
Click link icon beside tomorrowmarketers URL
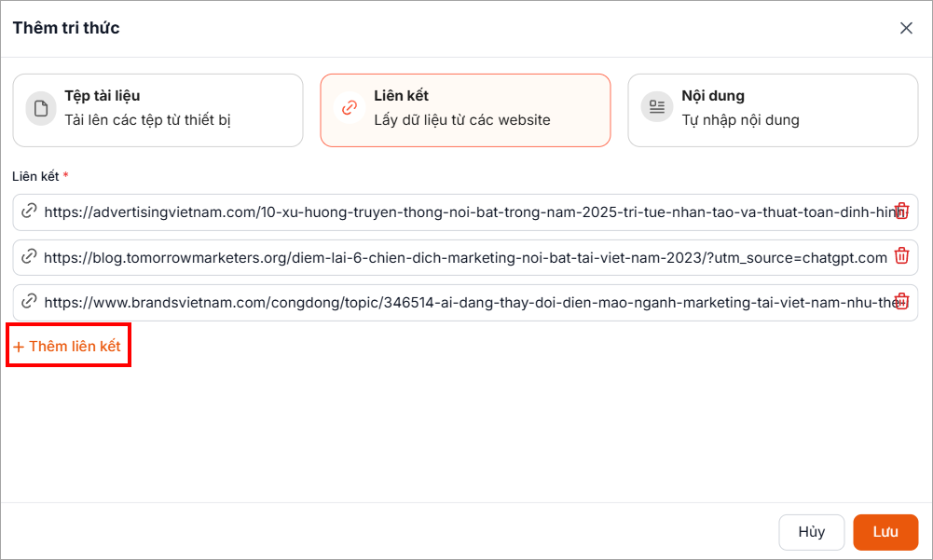pos(29,256)
